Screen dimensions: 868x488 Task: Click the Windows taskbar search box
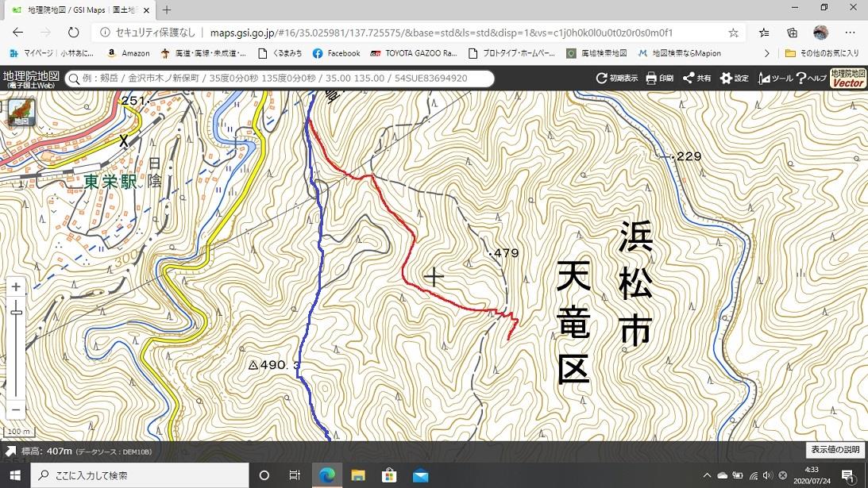click(140, 475)
